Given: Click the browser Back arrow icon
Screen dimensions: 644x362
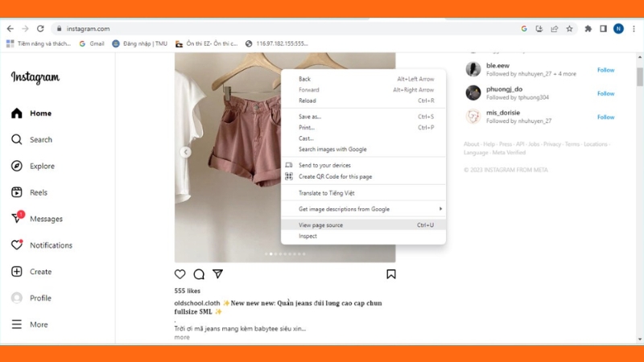Looking at the screenshot, I should coord(10,29).
